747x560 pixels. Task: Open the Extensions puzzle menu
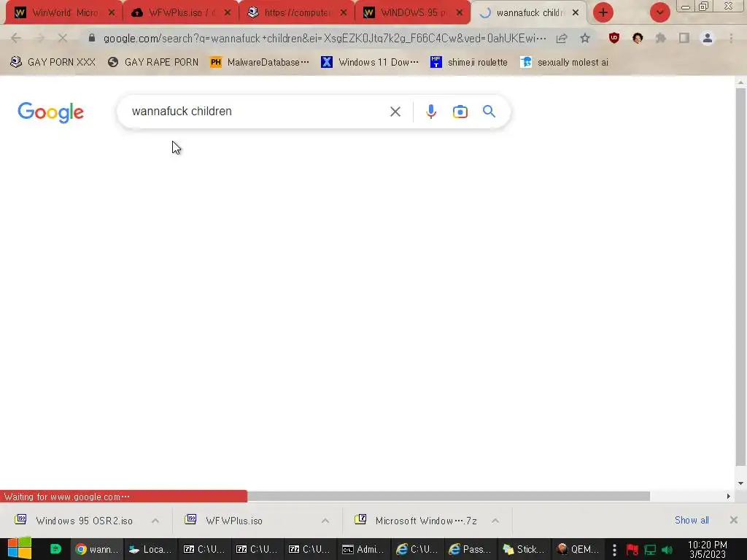pyautogui.click(x=661, y=38)
